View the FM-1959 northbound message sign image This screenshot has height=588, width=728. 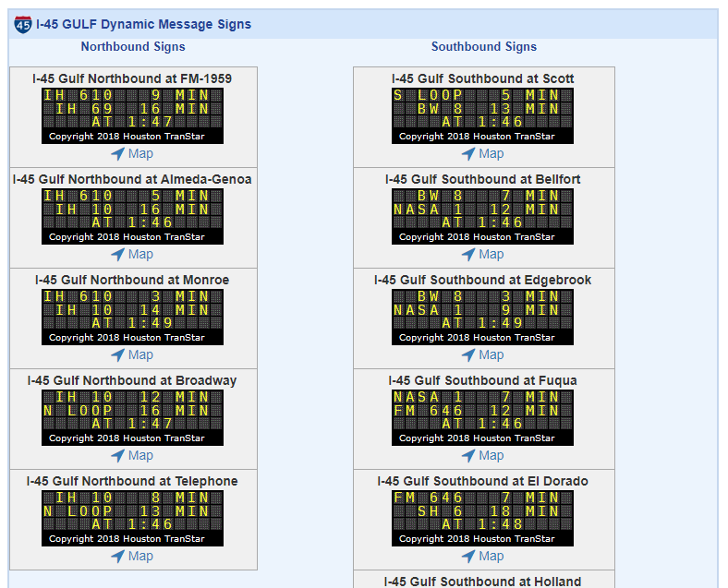132,116
